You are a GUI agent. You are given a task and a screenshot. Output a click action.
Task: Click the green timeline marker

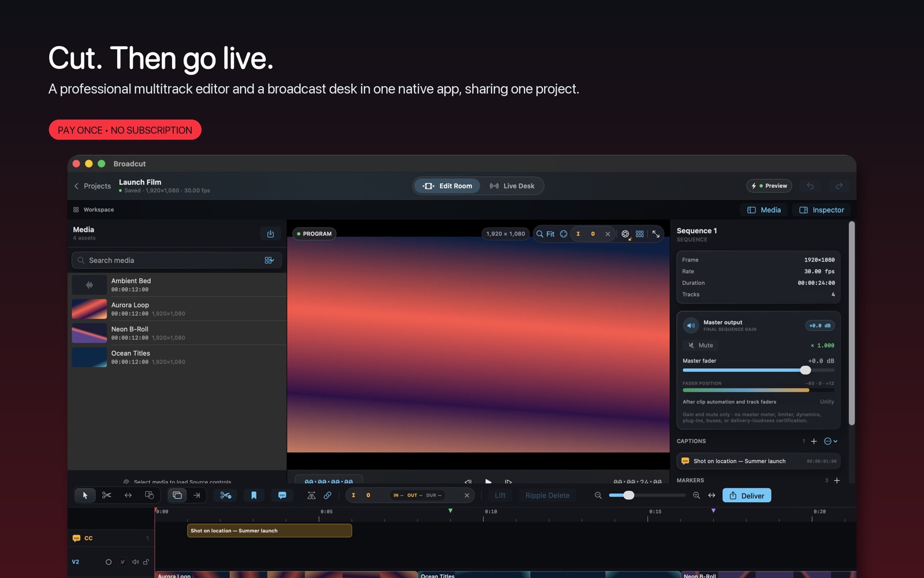450,511
